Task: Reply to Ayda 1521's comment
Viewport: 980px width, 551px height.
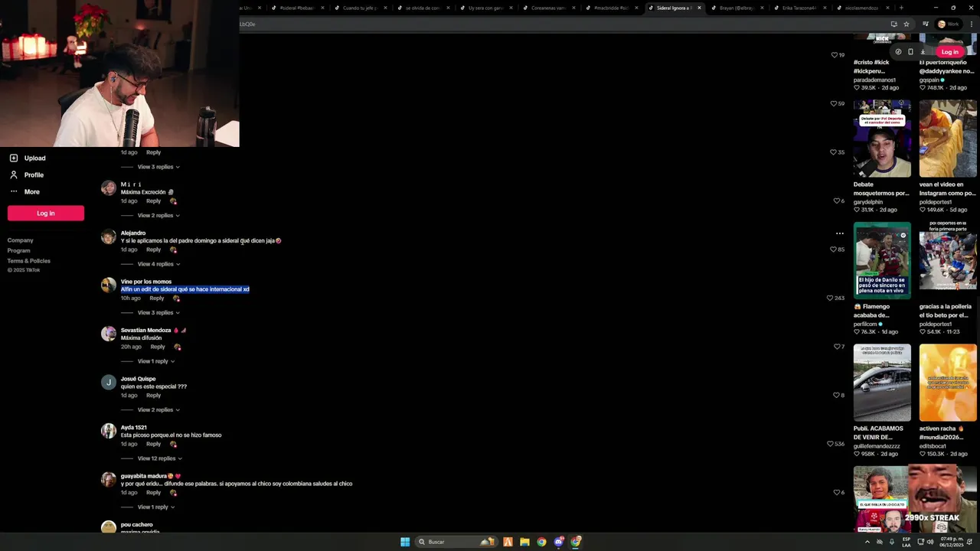Action: click(153, 444)
